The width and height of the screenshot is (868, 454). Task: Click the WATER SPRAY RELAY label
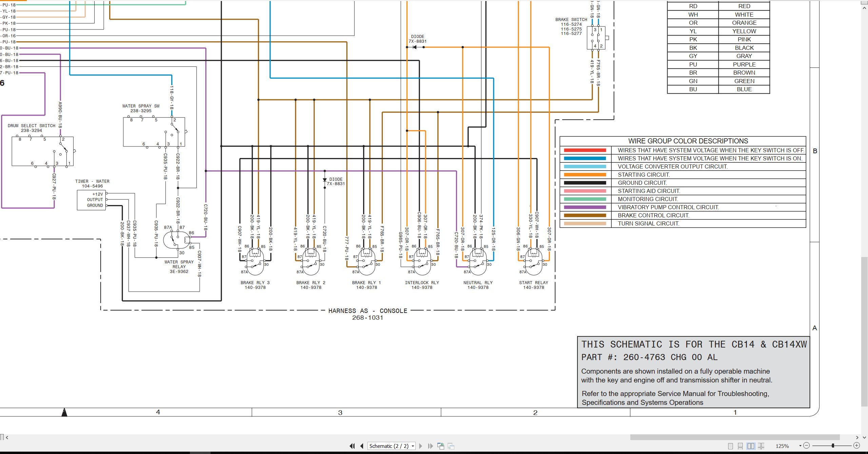click(x=179, y=264)
